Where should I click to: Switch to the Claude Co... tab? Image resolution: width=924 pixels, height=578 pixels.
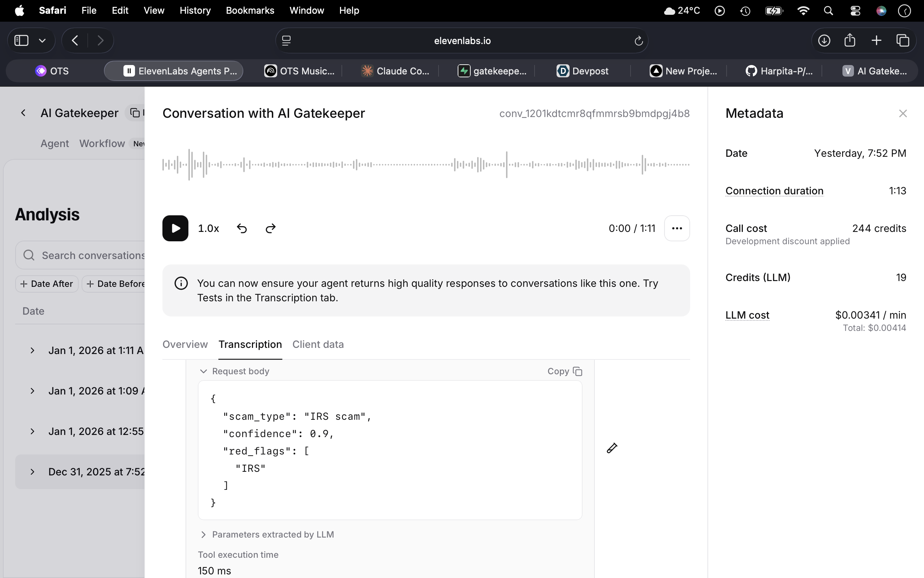[x=396, y=71]
